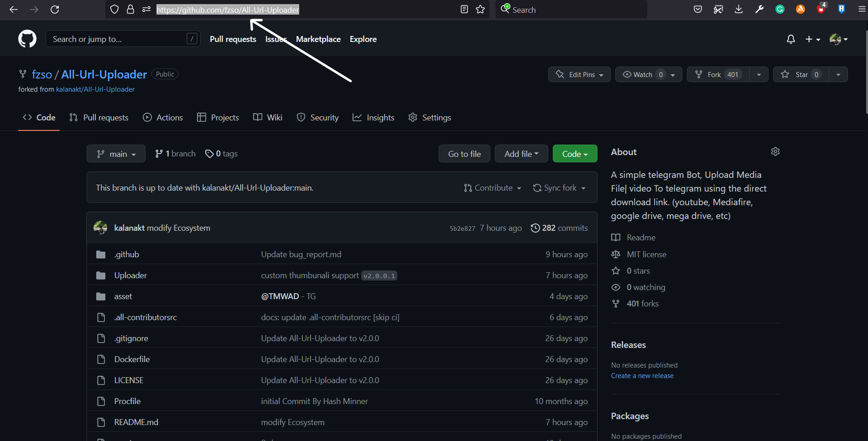Viewport: 868px width, 441px height.
Task: Click the padlock site security icon
Action: point(130,10)
